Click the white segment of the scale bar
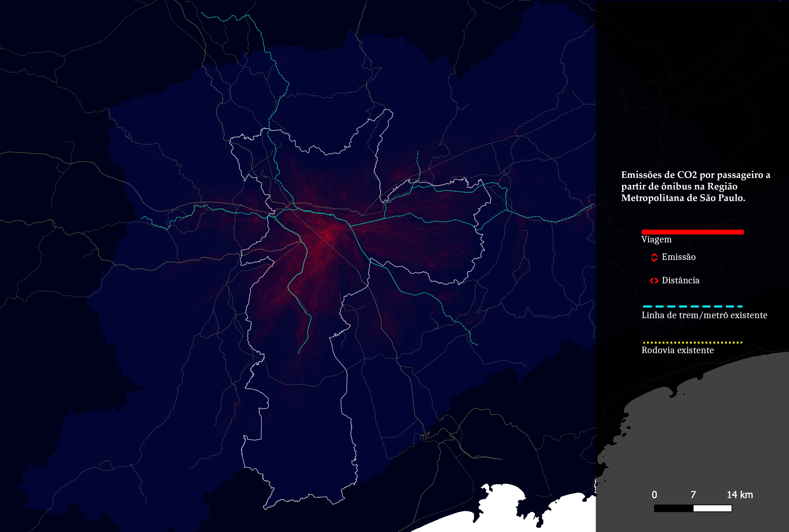The width and height of the screenshot is (789, 532). (712, 508)
